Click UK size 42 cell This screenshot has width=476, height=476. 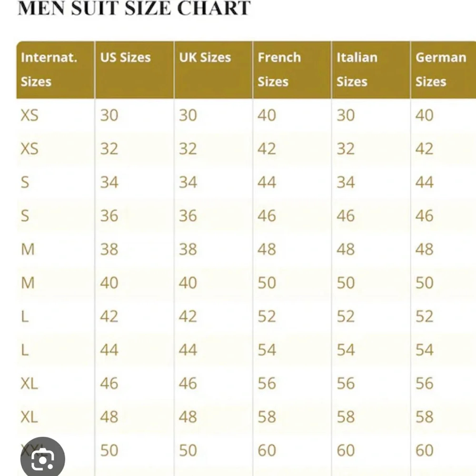coord(188,316)
